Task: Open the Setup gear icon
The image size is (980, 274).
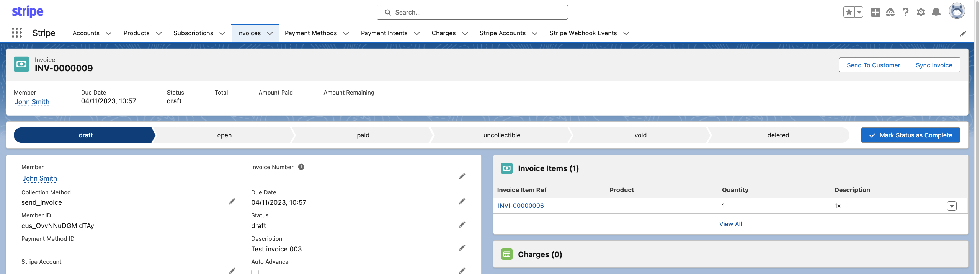Action: [921, 12]
